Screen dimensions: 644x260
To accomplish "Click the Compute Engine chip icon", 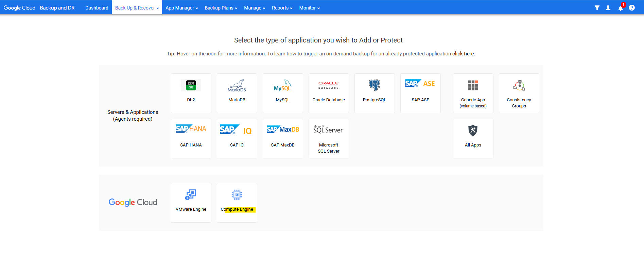I will (x=237, y=195).
